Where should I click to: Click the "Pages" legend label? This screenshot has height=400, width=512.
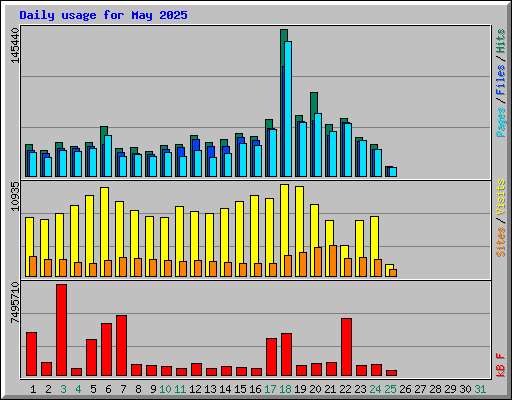501,122
